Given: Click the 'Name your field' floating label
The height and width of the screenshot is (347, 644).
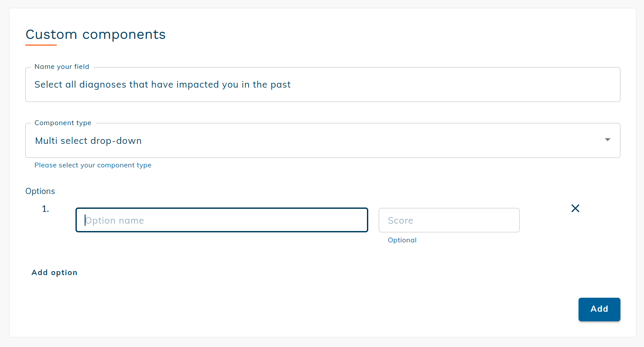Looking at the screenshot, I should pyautogui.click(x=62, y=67).
